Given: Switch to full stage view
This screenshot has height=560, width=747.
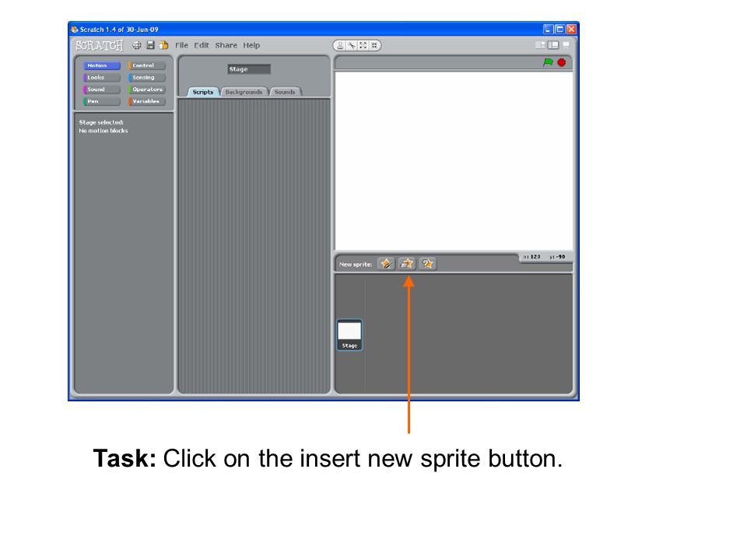Looking at the screenshot, I should pyautogui.click(x=553, y=45).
